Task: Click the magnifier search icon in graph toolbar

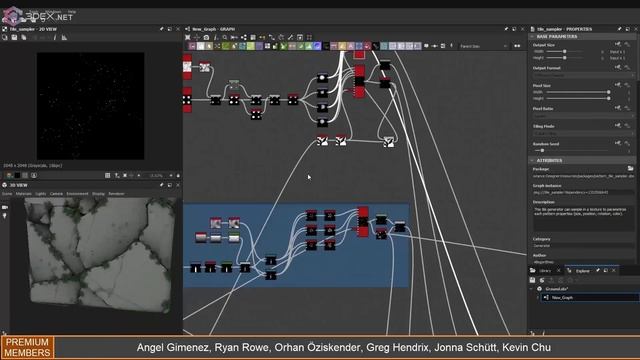Action: tap(225, 38)
